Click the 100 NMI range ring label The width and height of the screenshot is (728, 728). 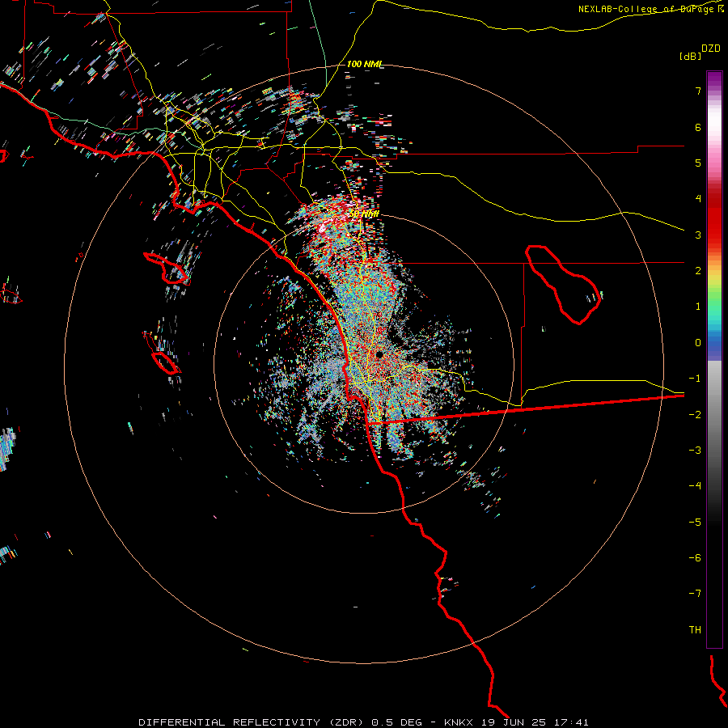(x=365, y=64)
